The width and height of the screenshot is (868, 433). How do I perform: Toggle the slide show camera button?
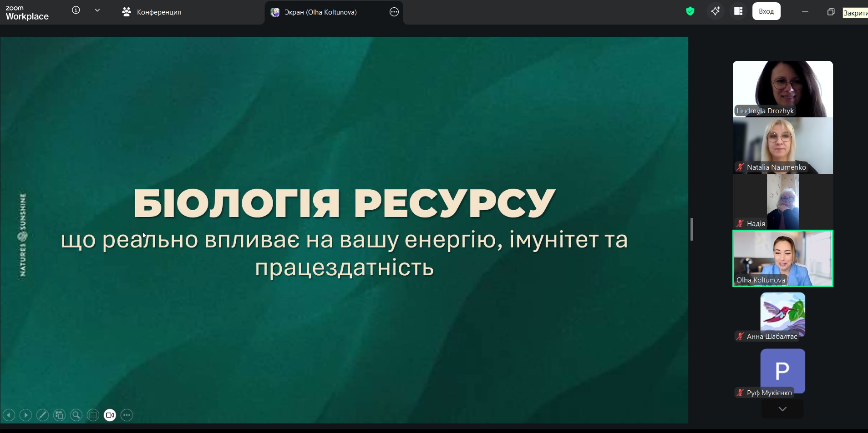(x=110, y=415)
